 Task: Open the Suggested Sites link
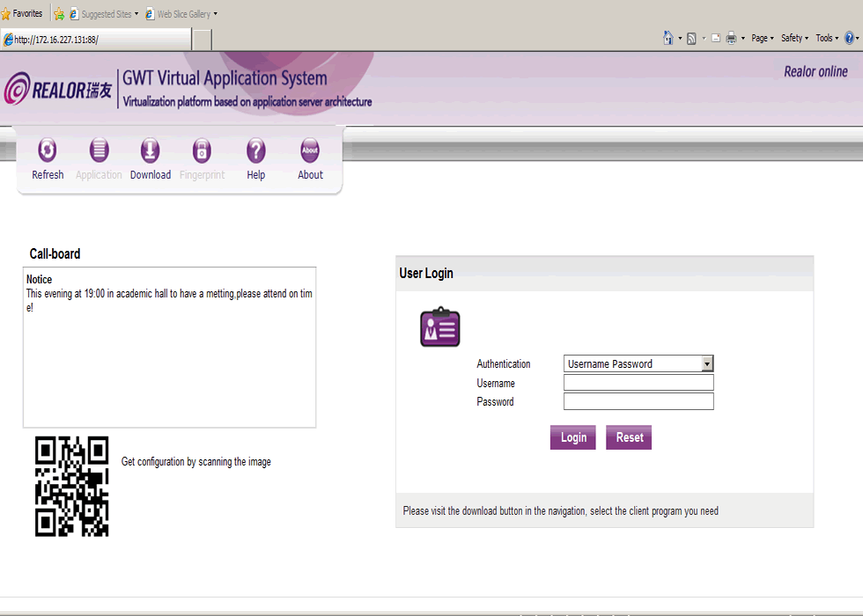coord(105,14)
